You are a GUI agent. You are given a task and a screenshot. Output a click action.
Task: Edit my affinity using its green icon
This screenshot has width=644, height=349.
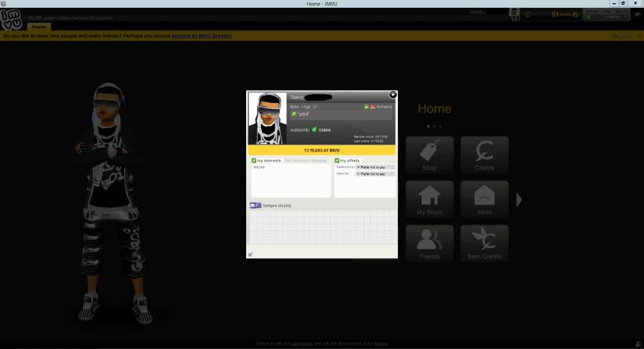pyautogui.click(x=337, y=160)
